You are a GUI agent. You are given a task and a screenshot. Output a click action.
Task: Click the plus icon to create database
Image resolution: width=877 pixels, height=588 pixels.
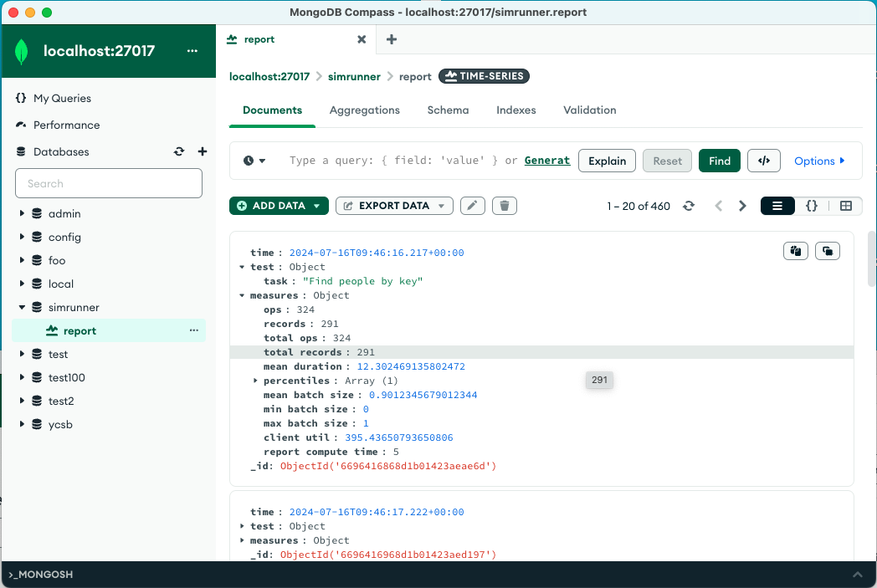coord(202,152)
